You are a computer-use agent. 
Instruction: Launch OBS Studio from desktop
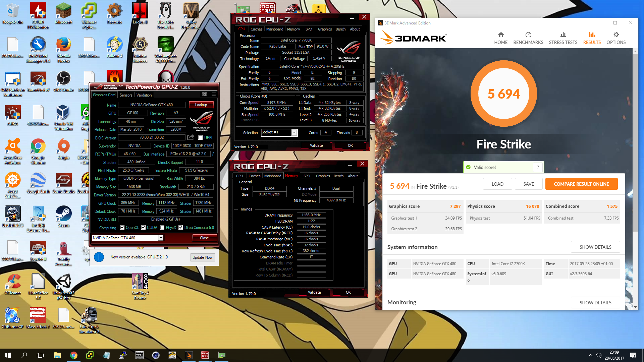(x=64, y=81)
